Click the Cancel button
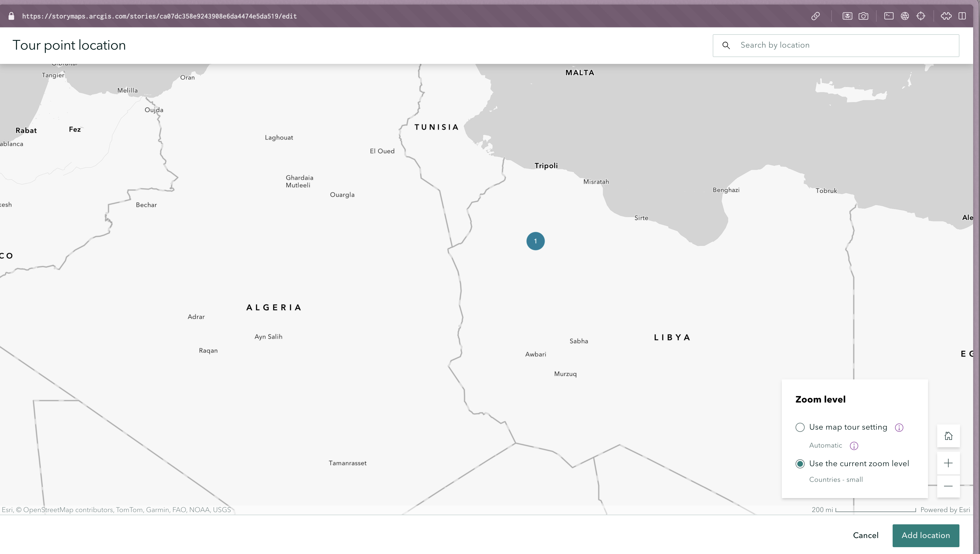The height and width of the screenshot is (554, 980). pyautogui.click(x=865, y=535)
